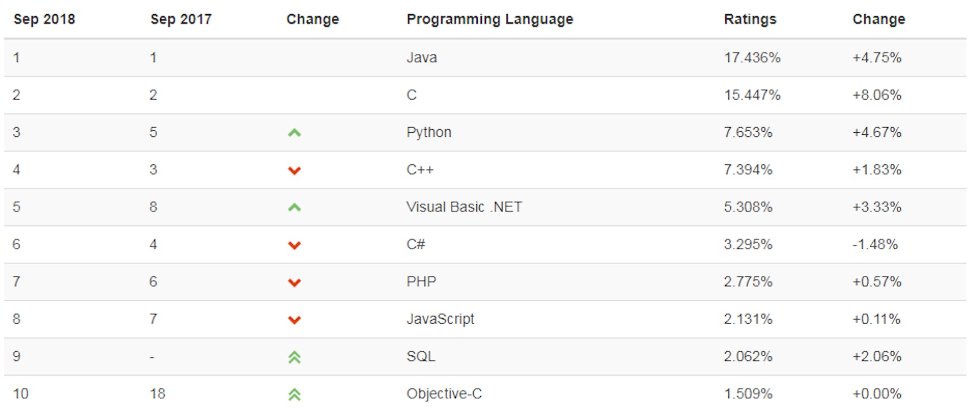The width and height of the screenshot is (980, 410).
Task: Click the red down arrow in the C++ row
Action: click(x=295, y=171)
